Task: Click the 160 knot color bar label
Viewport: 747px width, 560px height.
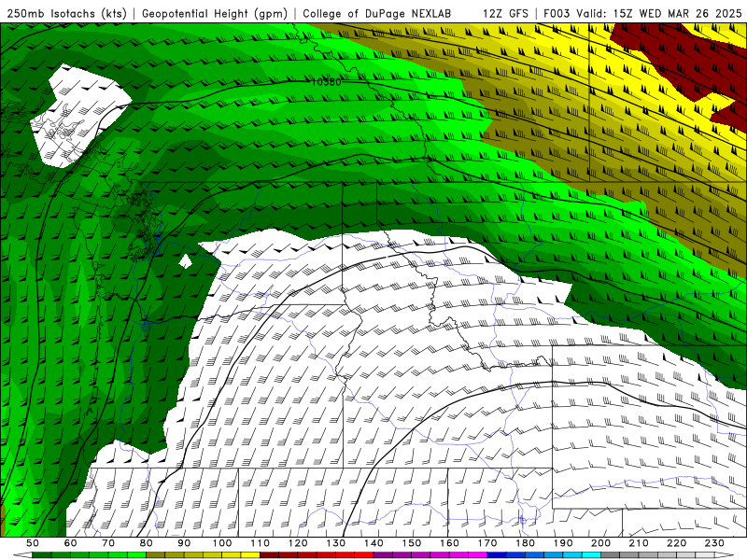Action: [x=449, y=543]
